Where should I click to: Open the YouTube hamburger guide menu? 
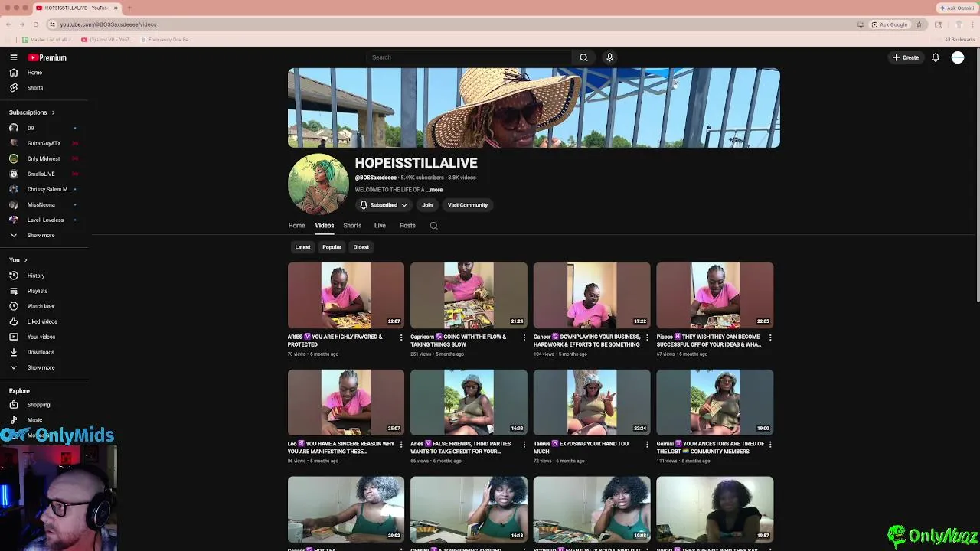pos(14,57)
